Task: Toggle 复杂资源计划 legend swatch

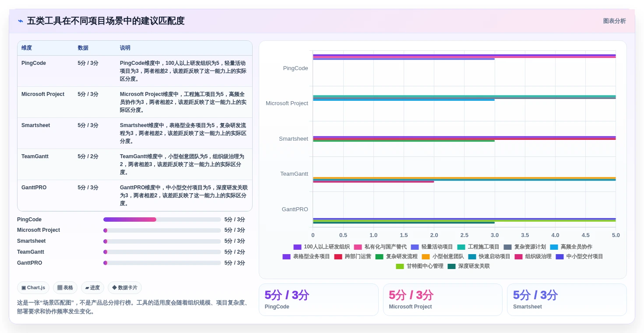Action: tap(507, 247)
